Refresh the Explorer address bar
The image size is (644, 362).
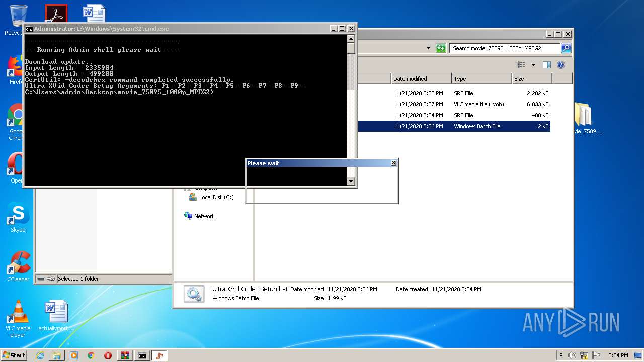441,48
